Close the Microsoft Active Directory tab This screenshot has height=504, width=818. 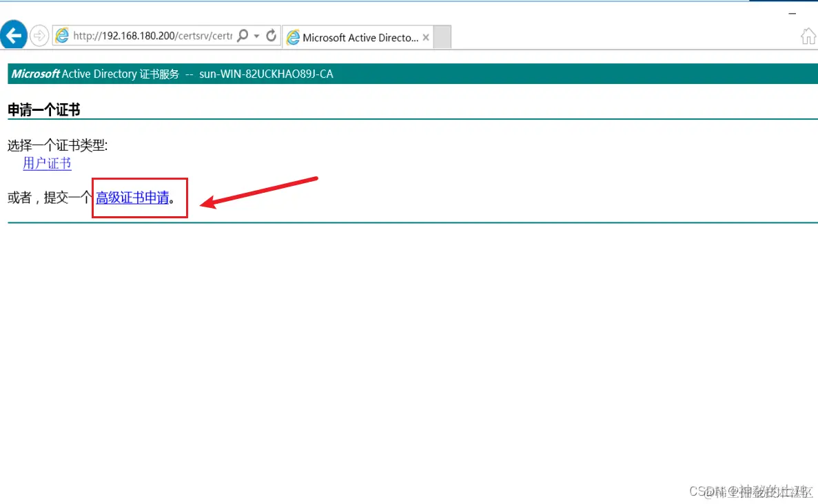pos(426,38)
